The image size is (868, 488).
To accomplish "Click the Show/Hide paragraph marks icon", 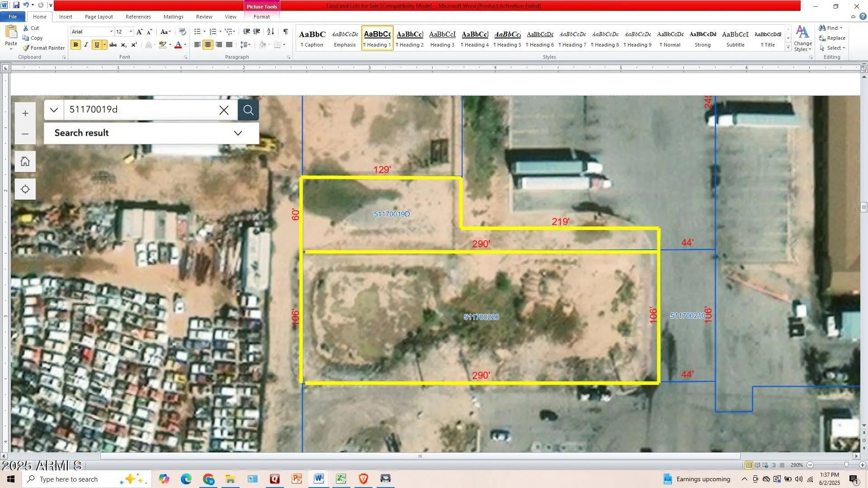I will (x=285, y=32).
